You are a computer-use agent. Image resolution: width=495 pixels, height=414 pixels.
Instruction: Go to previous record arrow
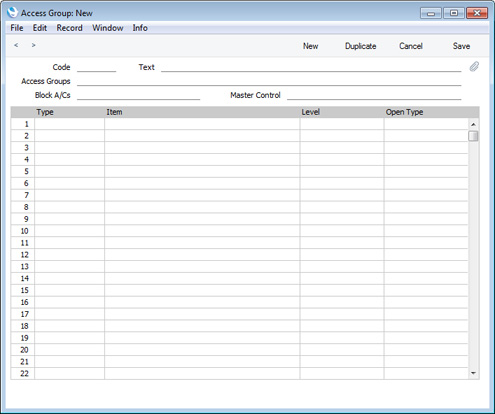[16, 45]
